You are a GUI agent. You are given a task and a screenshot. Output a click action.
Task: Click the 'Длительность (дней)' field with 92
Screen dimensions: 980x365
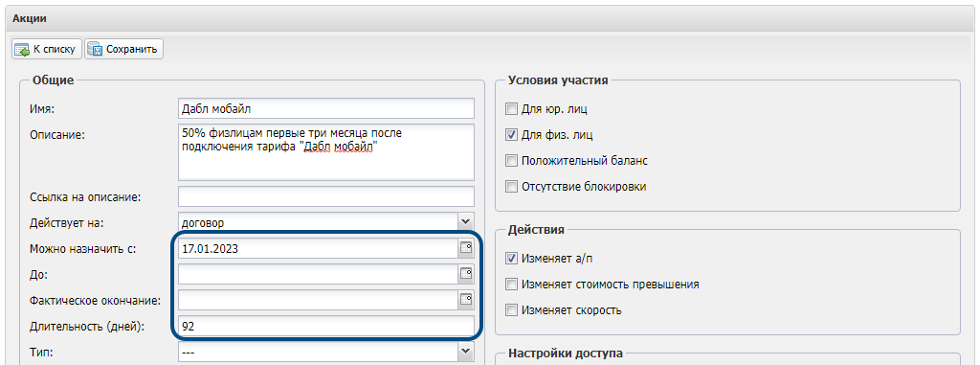click(x=326, y=326)
